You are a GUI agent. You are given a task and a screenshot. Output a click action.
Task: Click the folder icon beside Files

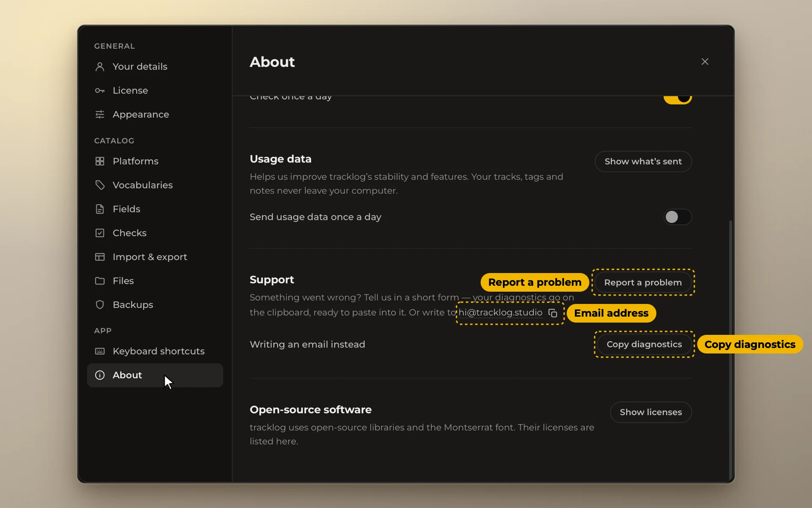click(x=100, y=281)
